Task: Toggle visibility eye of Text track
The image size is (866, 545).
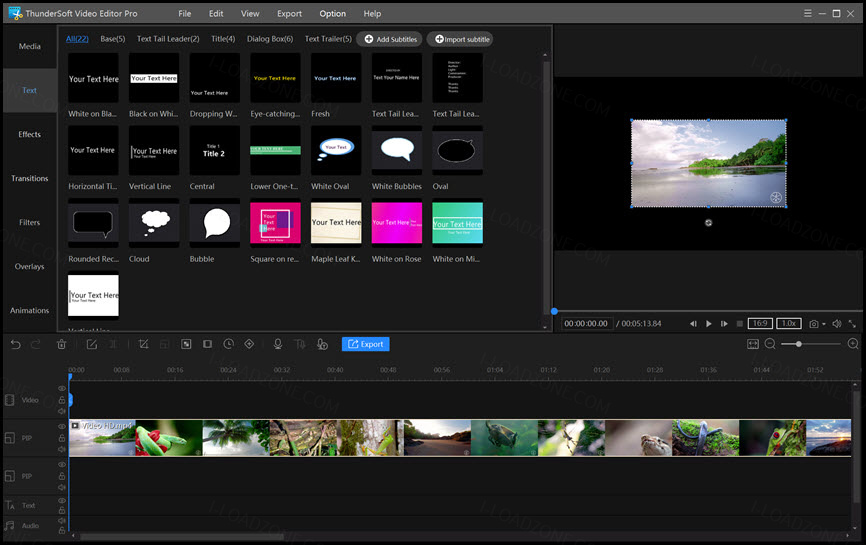Action: pos(62,501)
